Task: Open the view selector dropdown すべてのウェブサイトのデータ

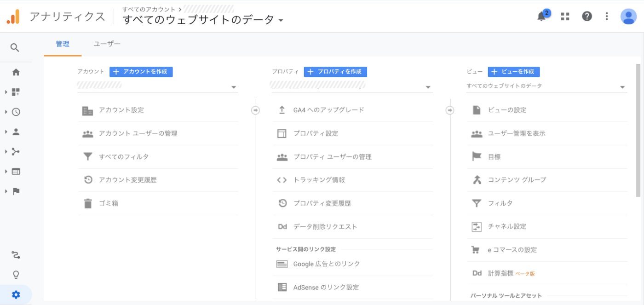Action: point(546,86)
